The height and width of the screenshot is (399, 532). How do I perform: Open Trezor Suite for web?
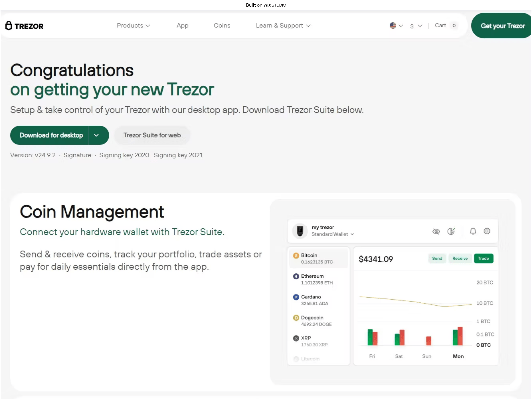pos(152,135)
